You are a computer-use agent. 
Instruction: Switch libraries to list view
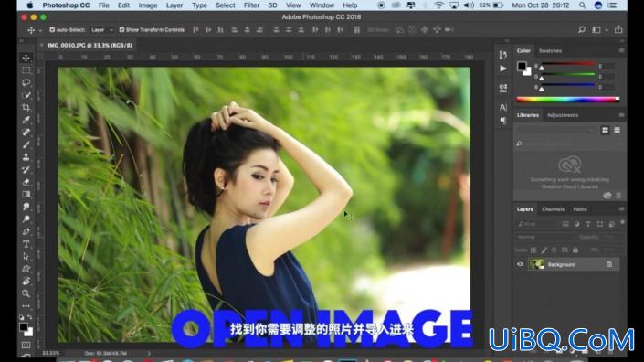tap(617, 130)
